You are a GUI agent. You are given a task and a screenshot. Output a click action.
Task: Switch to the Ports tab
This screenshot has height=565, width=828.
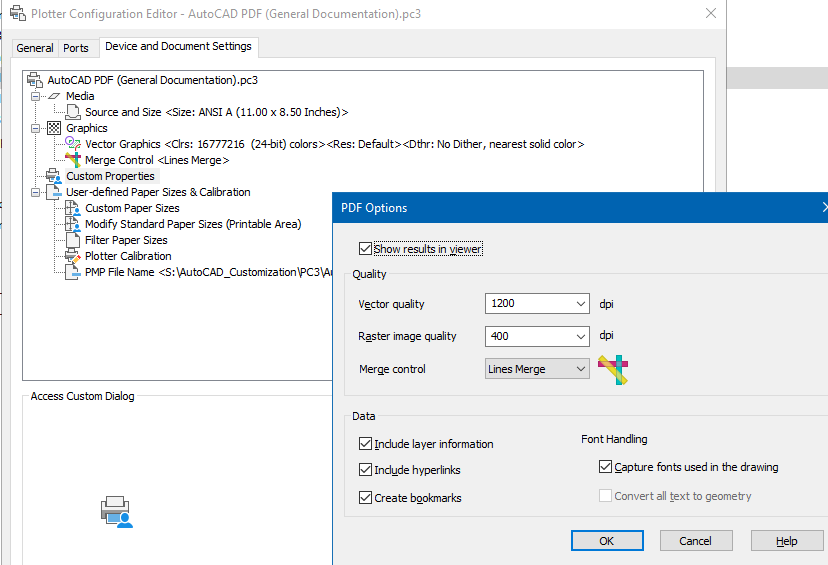(x=76, y=48)
